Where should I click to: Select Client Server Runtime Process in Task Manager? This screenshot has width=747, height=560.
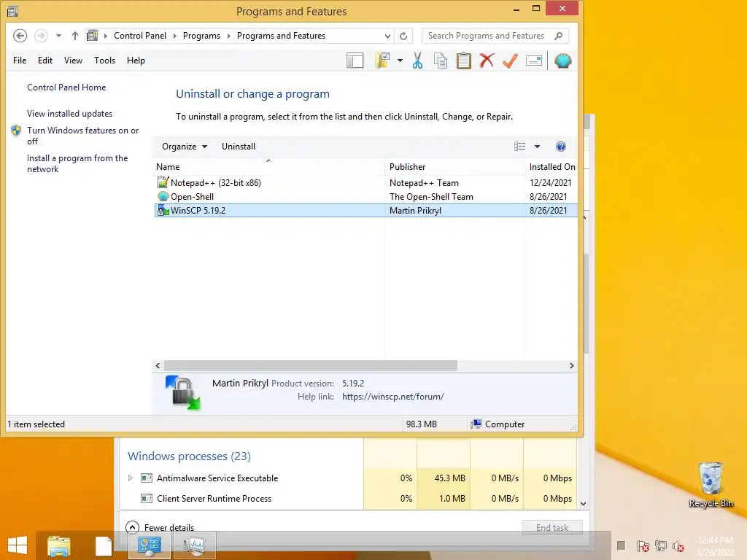click(214, 499)
